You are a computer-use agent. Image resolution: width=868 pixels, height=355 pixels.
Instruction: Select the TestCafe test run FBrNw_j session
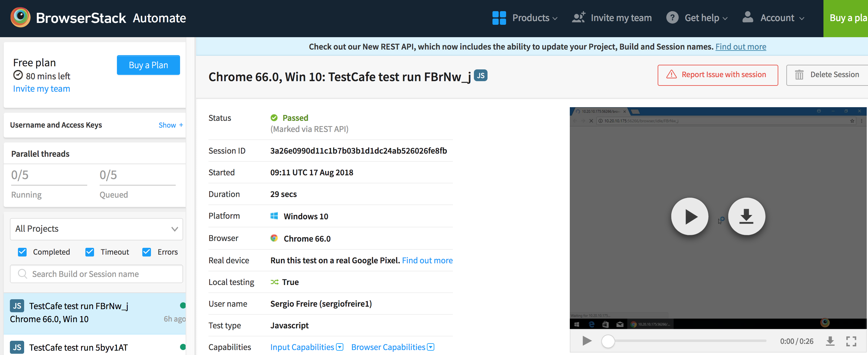(95, 313)
